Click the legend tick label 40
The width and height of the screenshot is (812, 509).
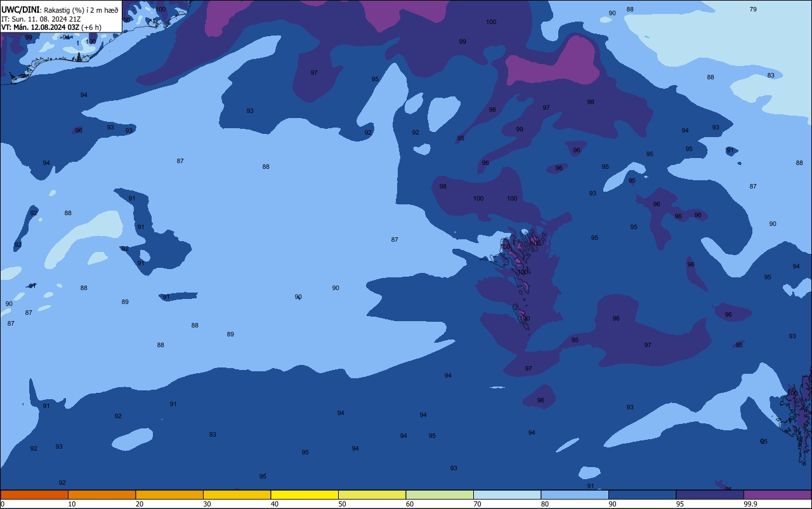tap(275, 504)
